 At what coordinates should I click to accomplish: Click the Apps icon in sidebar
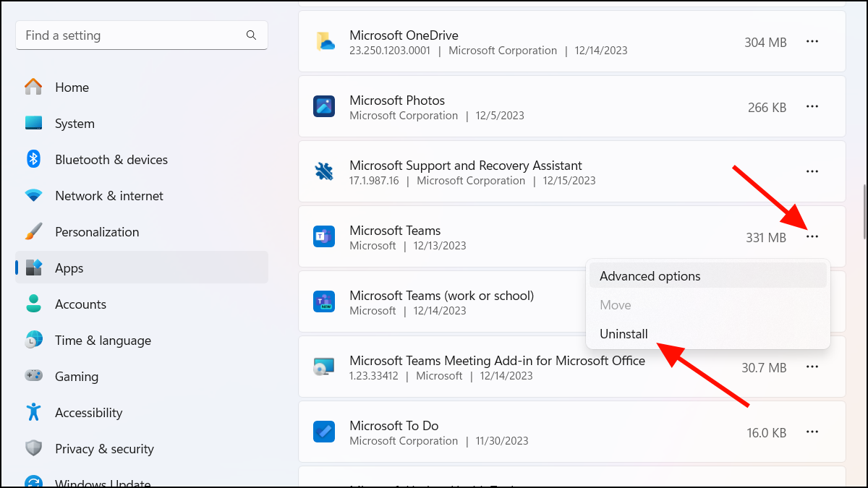click(33, 268)
